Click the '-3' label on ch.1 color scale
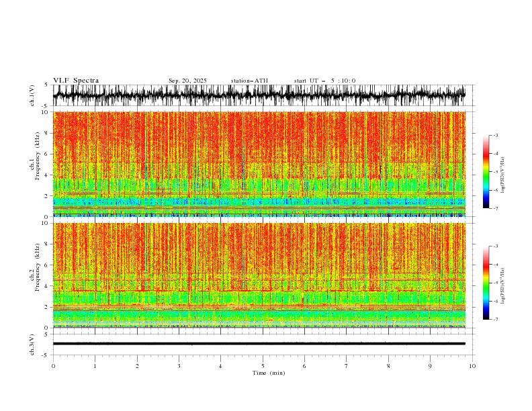This screenshot has height=411, width=532. click(496, 135)
